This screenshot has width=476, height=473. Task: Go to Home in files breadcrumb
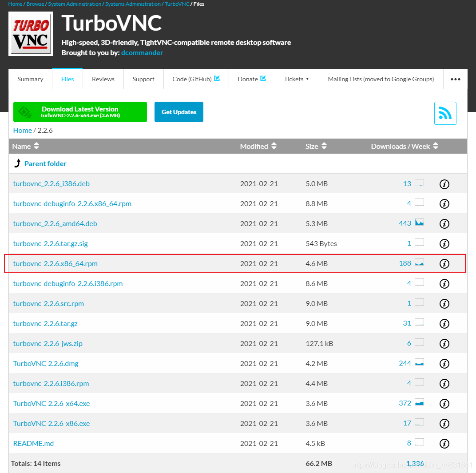coord(23,131)
